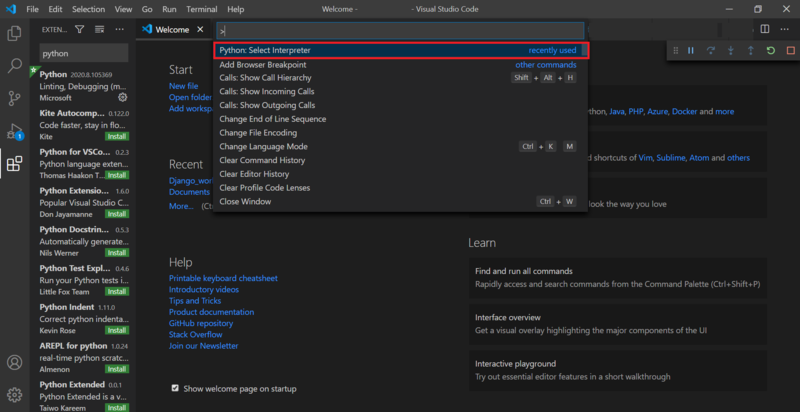Click the VS Code logo in title bar
Image resolution: width=800 pixels, height=412 pixels.
click(x=10, y=9)
